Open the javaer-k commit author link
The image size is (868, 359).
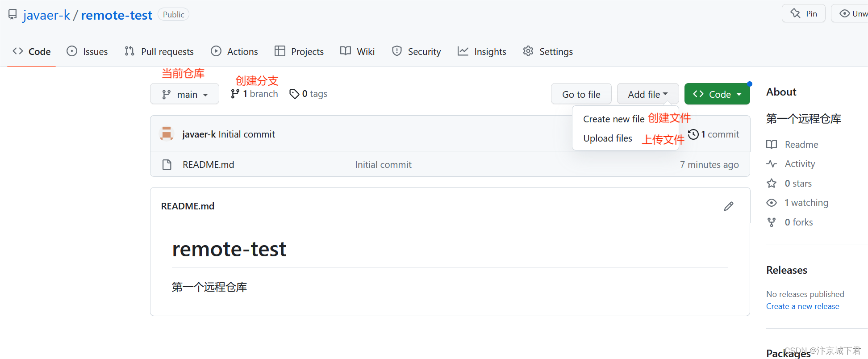point(199,134)
